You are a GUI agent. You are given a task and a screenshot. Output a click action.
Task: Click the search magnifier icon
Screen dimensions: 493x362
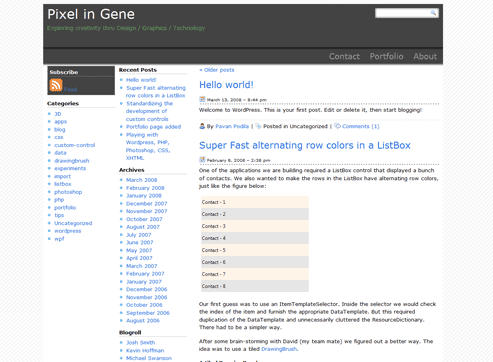click(433, 13)
